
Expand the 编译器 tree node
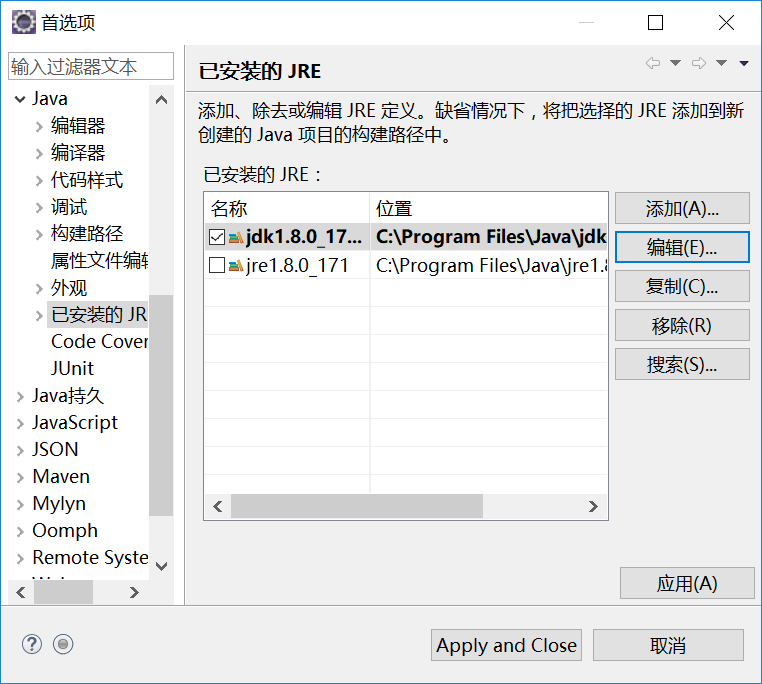pos(39,154)
